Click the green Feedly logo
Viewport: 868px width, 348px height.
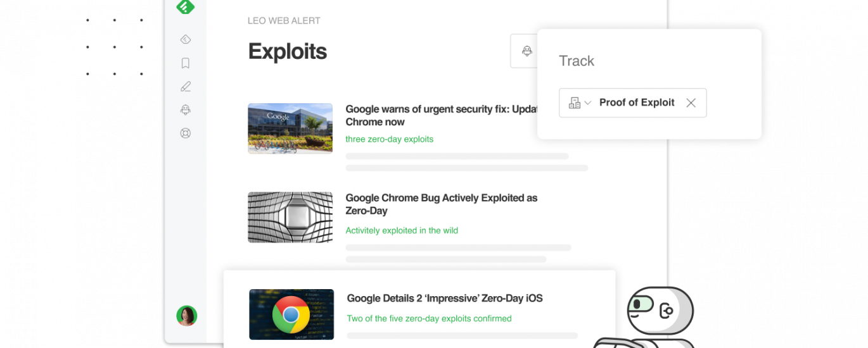point(185,6)
